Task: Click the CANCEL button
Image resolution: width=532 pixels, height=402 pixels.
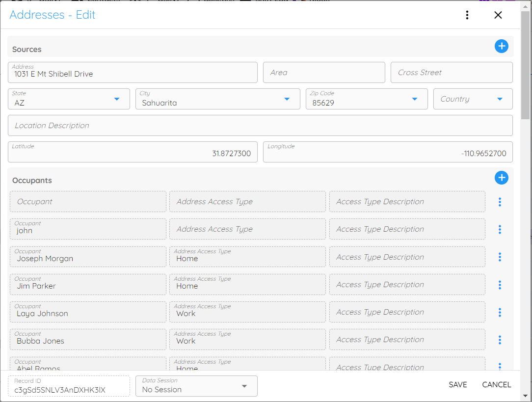Action: point(496,385)
